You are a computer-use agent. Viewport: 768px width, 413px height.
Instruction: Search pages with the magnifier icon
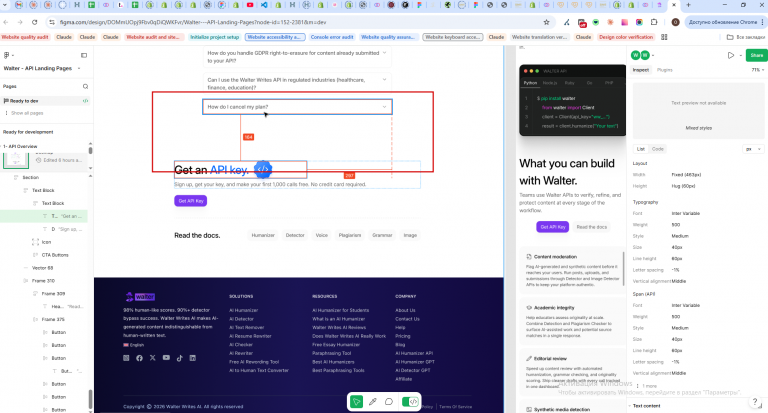tap(85, 86)
